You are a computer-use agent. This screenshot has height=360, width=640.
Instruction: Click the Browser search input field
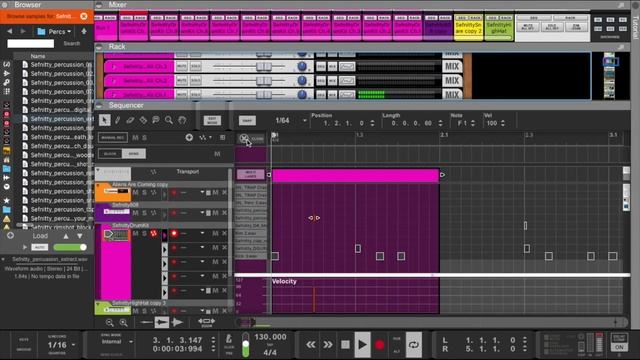click(x=31, y=43)
